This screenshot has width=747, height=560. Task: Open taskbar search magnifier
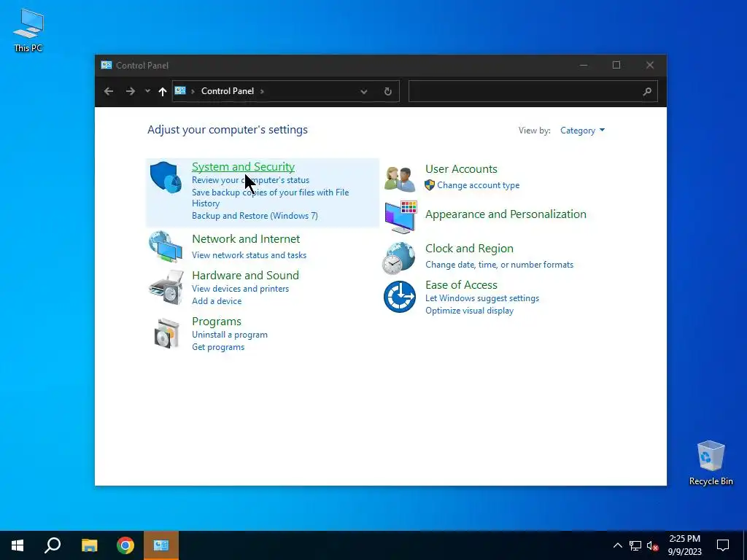point(53,545)
